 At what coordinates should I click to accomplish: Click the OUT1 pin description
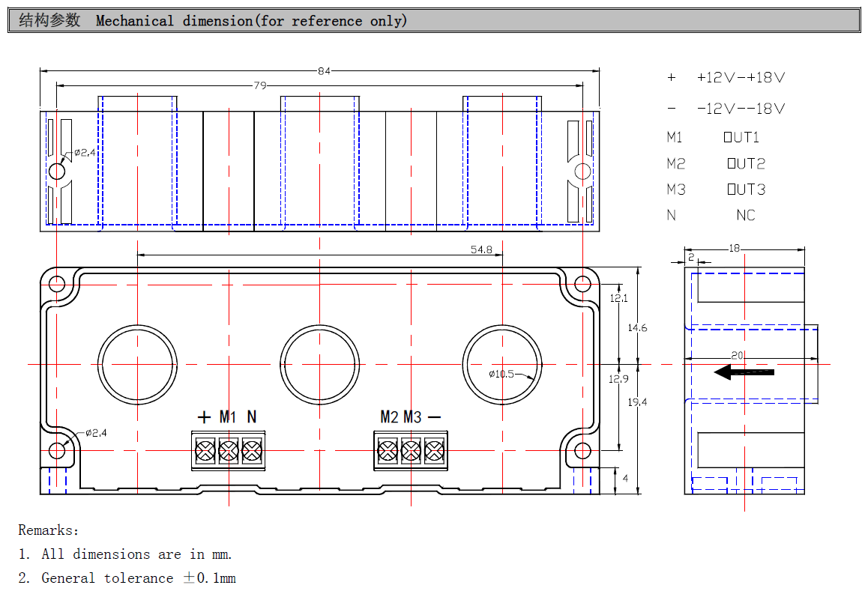coord(741,137)
